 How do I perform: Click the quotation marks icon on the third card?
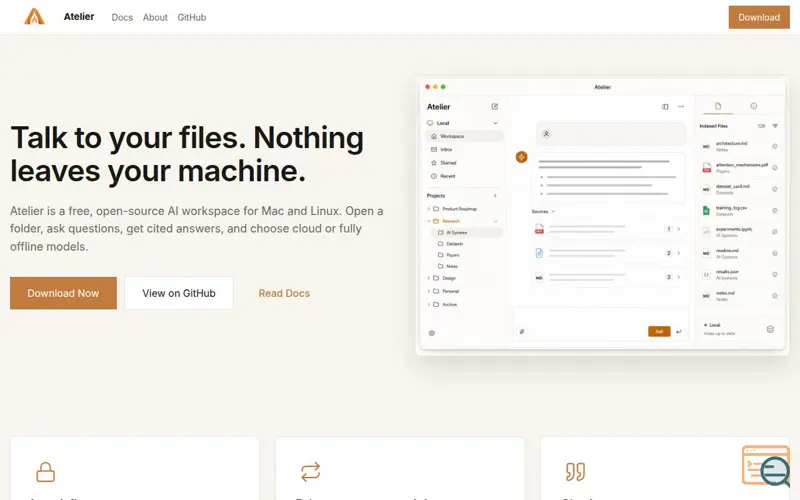coord(576,472)
